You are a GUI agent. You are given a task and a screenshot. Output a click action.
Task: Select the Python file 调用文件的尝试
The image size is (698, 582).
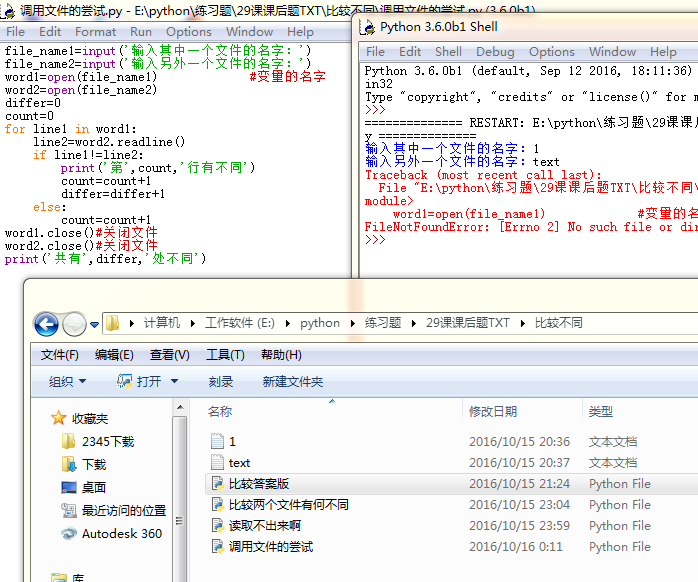(270, 547)
